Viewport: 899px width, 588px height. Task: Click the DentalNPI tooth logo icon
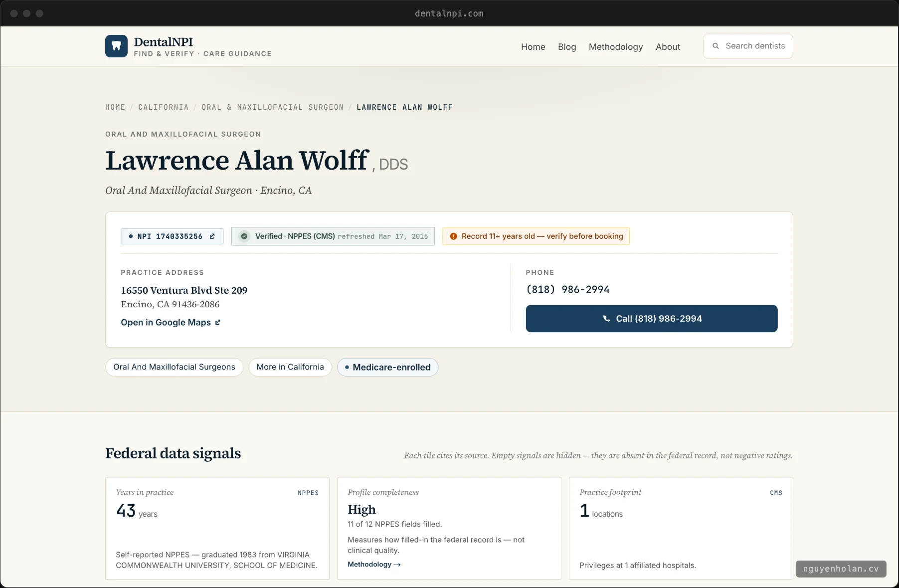tap(116, 46)
